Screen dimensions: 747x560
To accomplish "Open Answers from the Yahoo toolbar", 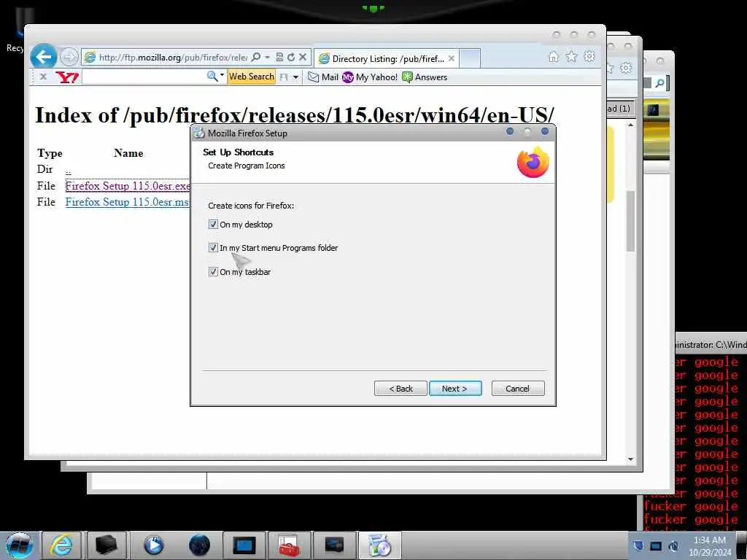I will click(425, 77).
